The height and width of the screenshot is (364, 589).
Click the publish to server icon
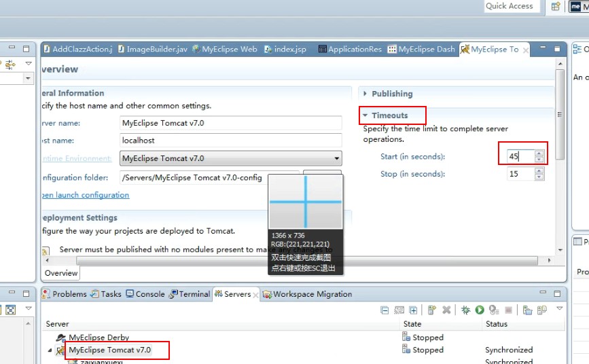click(x=527, y=310)
